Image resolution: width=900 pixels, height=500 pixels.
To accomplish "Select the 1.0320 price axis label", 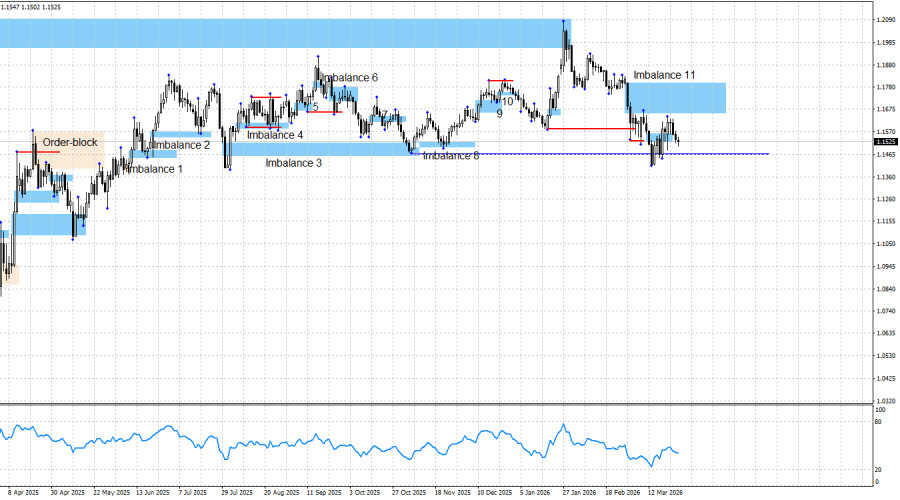I will tap(885, 401).
